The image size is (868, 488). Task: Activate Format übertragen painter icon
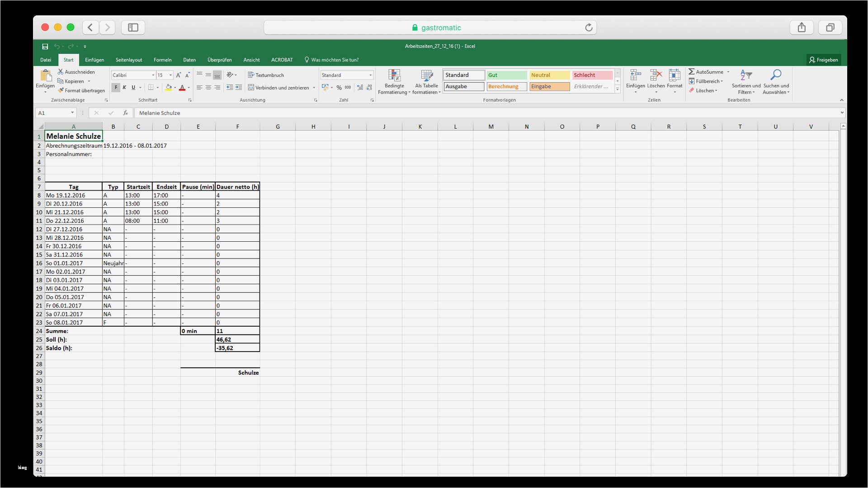tap(61, 90)
